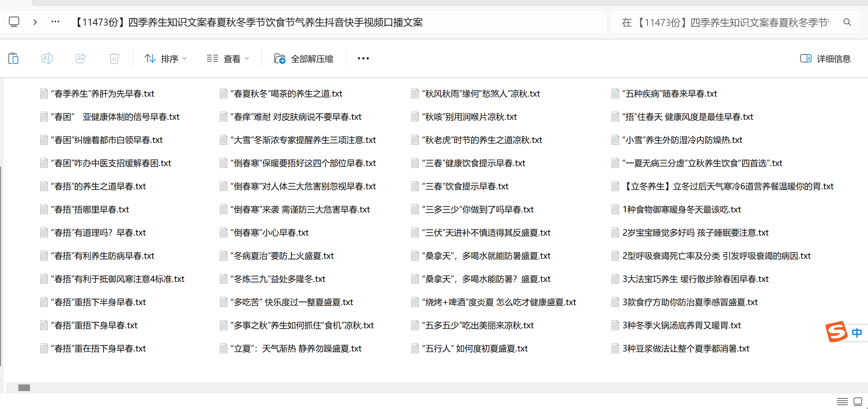Click Sogou input method 中 language toggle

[857, 332]
